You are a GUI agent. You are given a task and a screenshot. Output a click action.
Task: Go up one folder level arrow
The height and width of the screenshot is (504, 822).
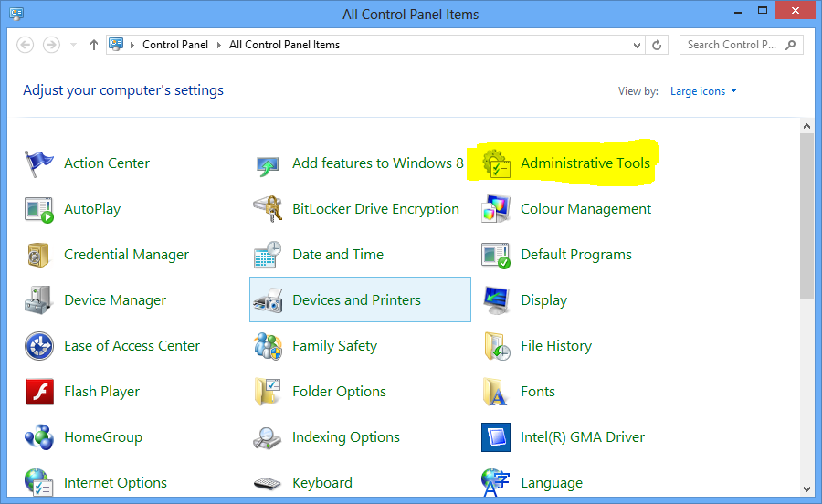(x=94, y=45)
